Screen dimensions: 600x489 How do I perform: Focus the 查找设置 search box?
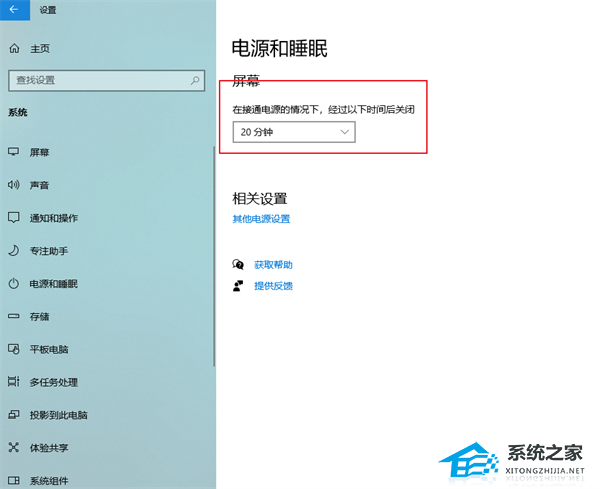click(x=106, y=80)
